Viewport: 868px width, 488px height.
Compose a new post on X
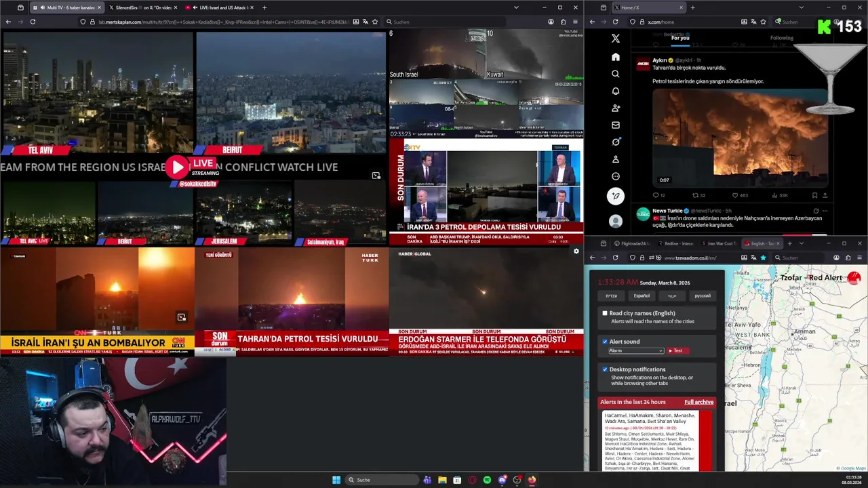point(616,197)
